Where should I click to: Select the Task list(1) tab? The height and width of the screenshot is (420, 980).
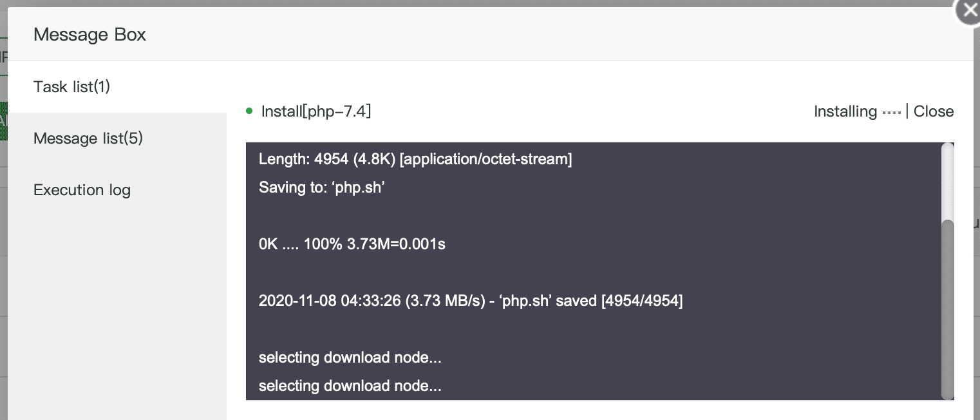(71, 86)
